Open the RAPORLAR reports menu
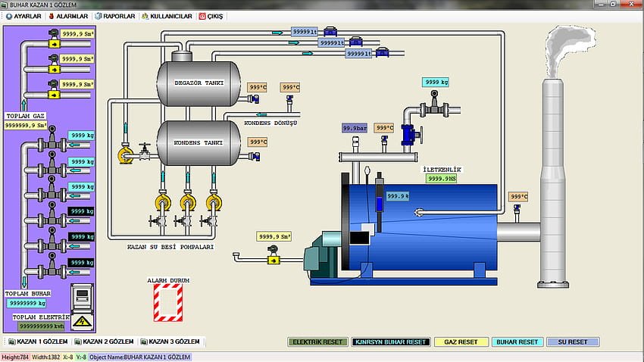 point(114,16)
